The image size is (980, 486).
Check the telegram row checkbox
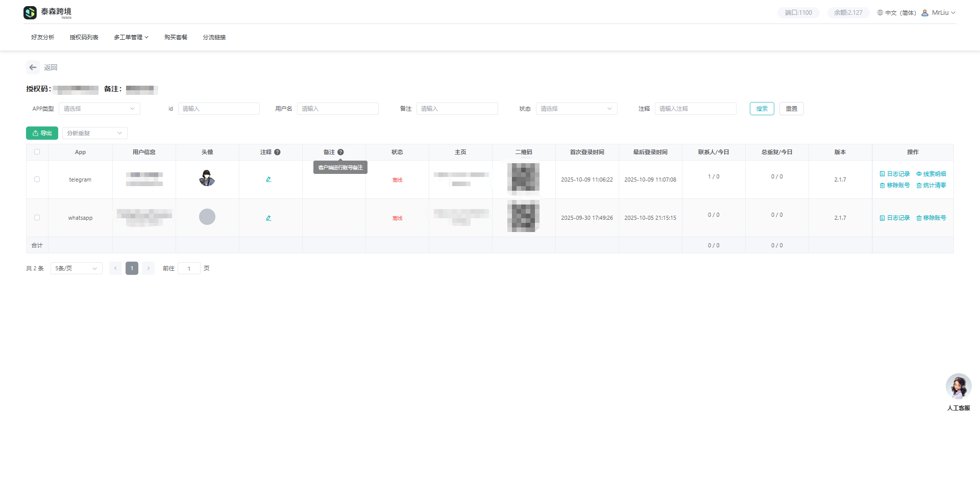pos(37,180)
